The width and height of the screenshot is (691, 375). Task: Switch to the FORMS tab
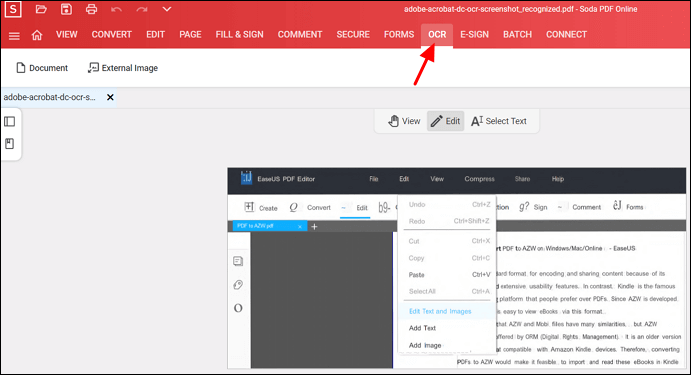click(x=399, y=34)
